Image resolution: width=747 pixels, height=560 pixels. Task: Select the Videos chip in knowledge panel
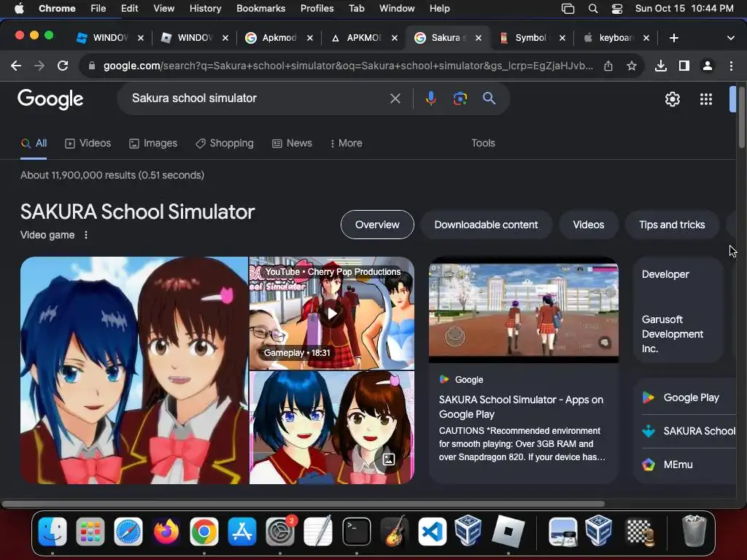pos(589,225)
